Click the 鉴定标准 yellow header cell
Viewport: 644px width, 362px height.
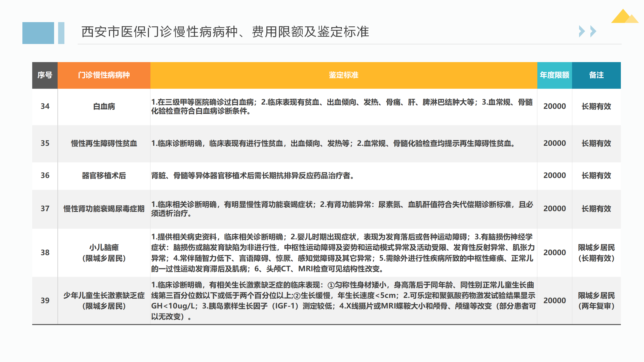(343, 75)
